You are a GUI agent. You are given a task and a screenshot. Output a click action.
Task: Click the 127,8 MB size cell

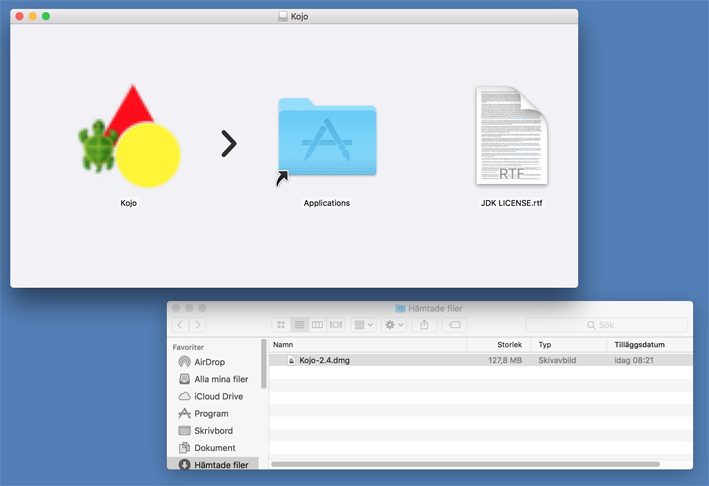[505, 360]
